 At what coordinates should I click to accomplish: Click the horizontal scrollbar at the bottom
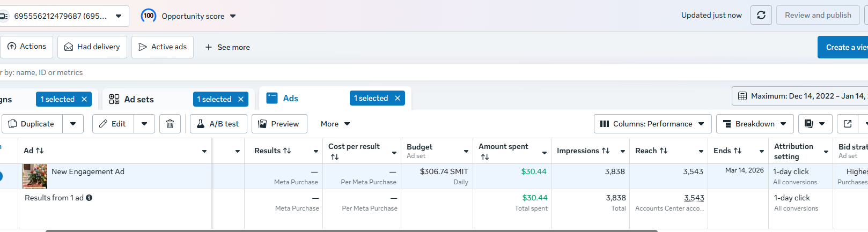coord(351,230)
